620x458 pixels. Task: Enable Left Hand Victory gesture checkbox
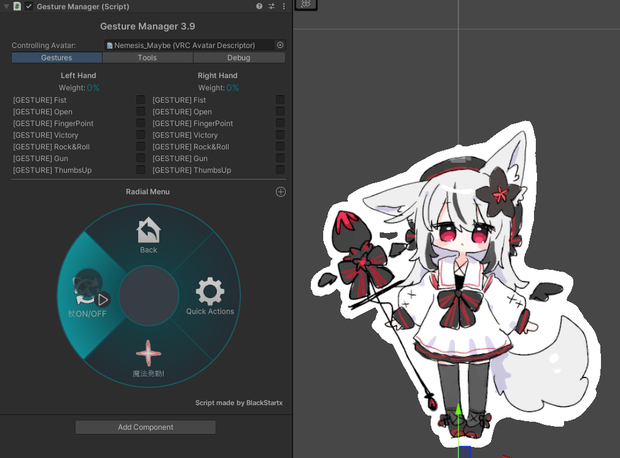tap(140, 135)
